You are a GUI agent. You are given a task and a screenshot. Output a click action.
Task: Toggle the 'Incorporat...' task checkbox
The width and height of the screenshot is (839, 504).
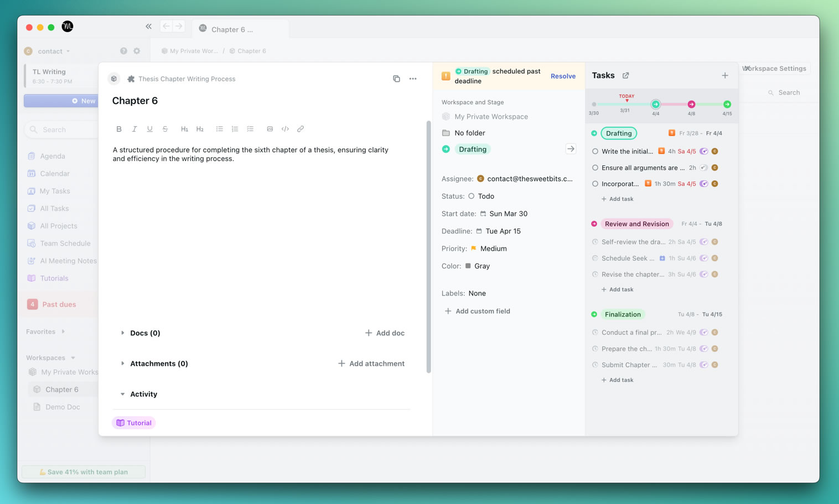[595, 184]
